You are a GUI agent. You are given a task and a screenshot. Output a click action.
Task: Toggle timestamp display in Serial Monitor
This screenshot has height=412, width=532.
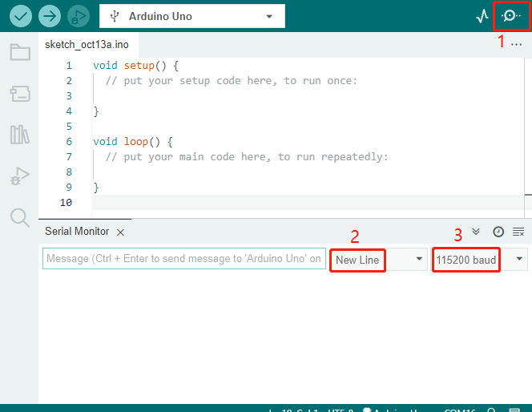[498, 232]
